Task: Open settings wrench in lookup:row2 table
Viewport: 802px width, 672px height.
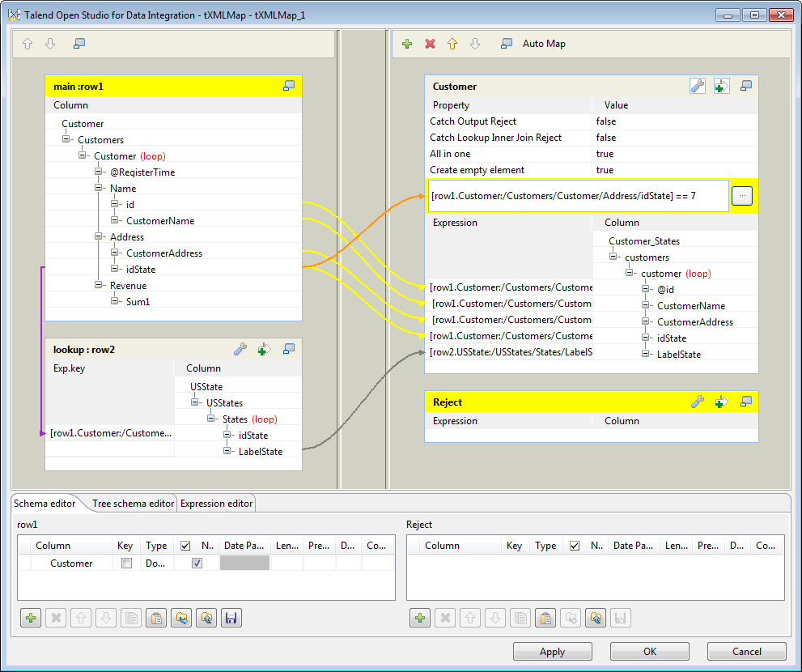Action: [240, 349]
